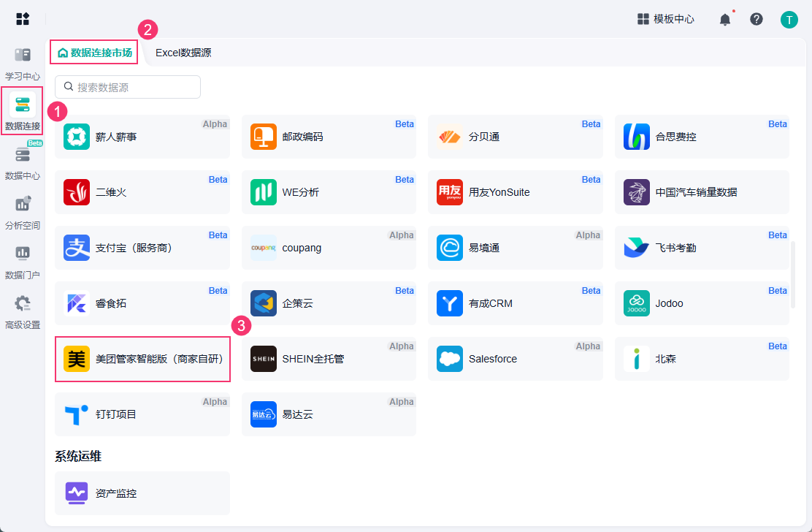812x532 pixels.
Task: Click the 邮政编码 connector icon
Action: 263,137
